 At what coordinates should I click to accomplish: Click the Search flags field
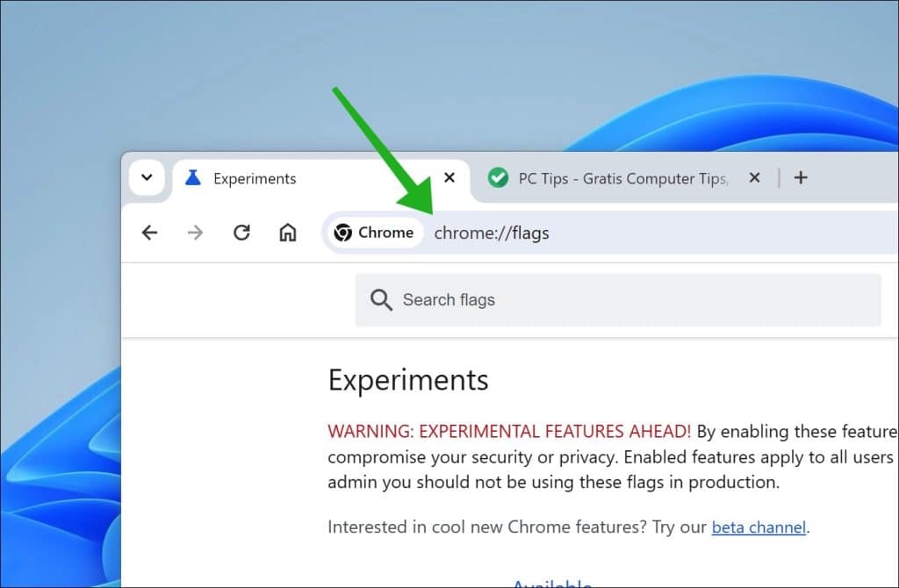(x=618, y=300)
